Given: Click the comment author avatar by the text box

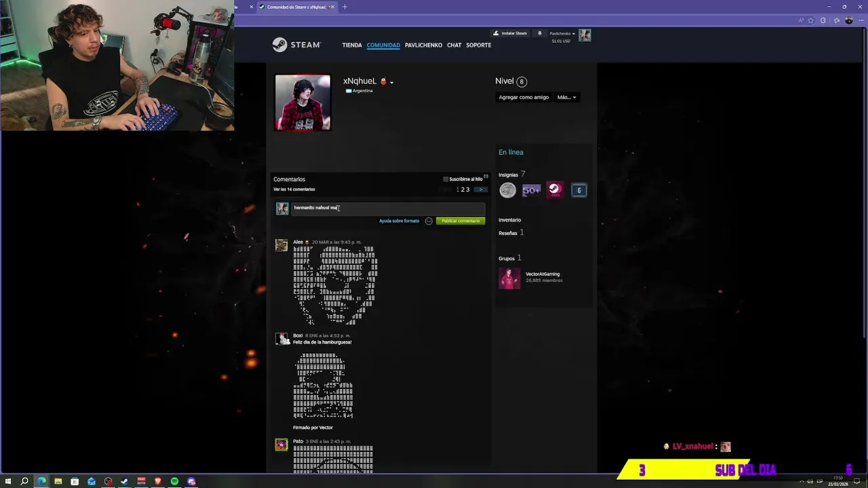Looking at the screenshot, I should 282,209.
